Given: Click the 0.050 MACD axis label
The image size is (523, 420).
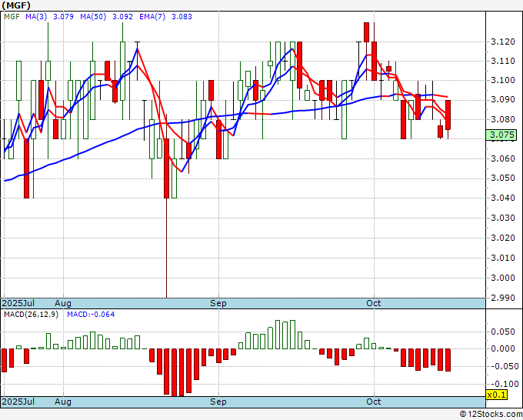Looking at the screenshot, I should (503, 332).
